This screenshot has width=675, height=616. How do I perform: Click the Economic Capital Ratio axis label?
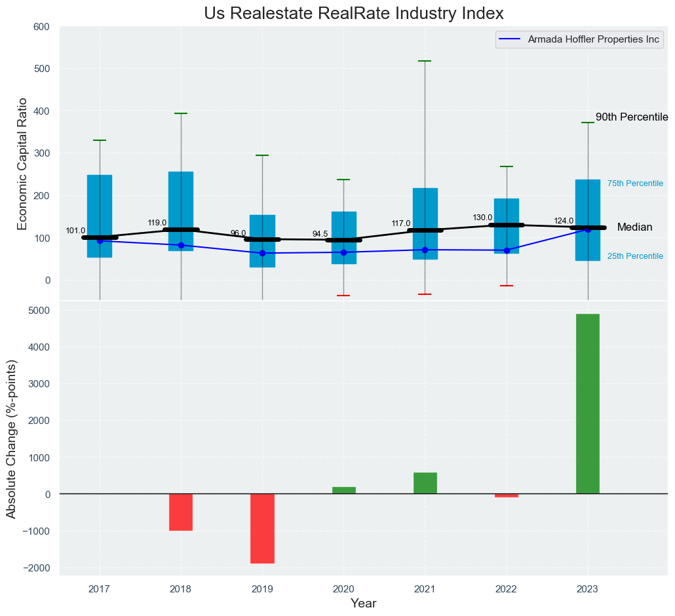22,163
